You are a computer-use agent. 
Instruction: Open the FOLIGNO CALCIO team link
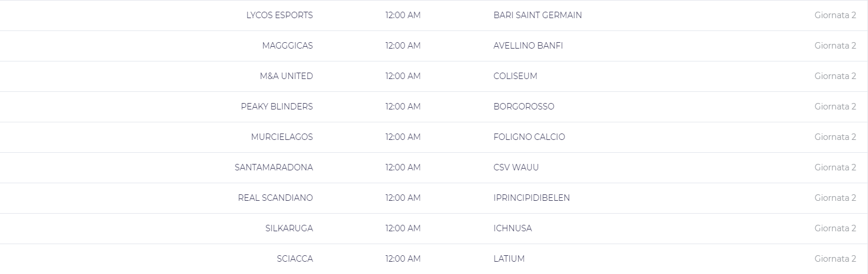[529, 137]
